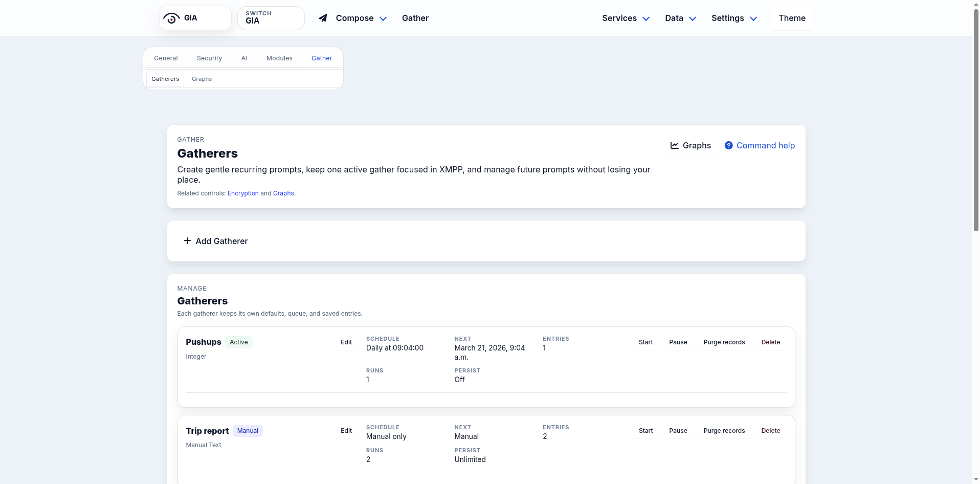Click the plus icon for Add Gatherer
Viewport: 980px width, 484px height.
pos(187,241)
